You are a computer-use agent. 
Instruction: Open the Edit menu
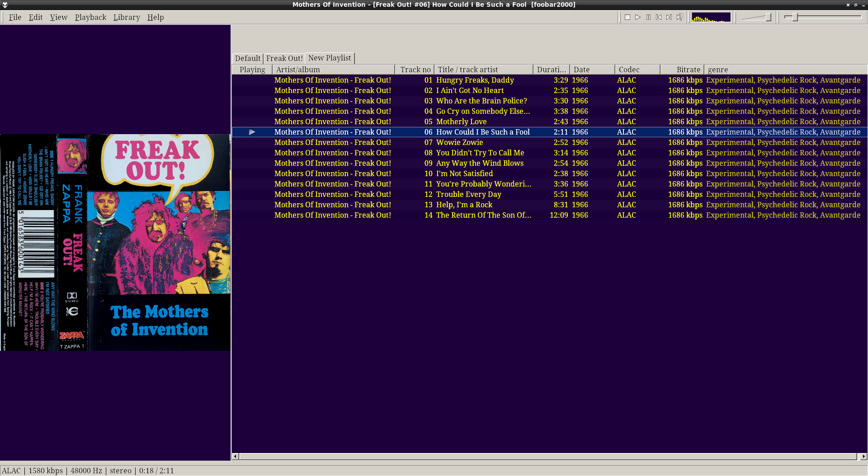click(x=36, y=17)
